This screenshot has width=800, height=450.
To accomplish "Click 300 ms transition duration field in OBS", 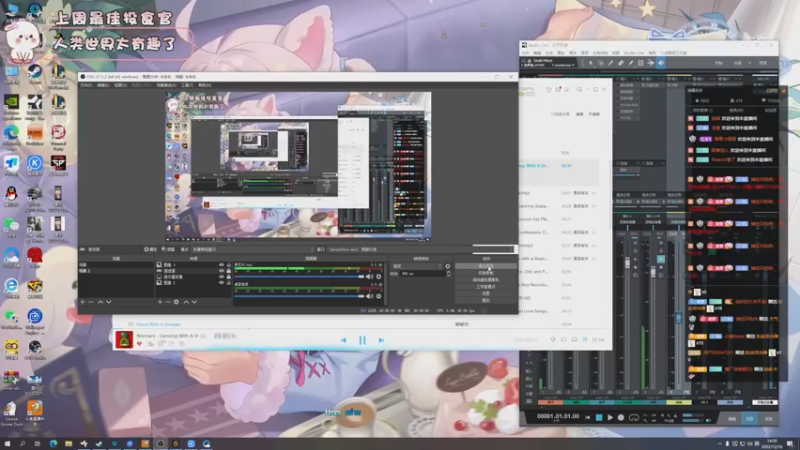I will 422,274.
